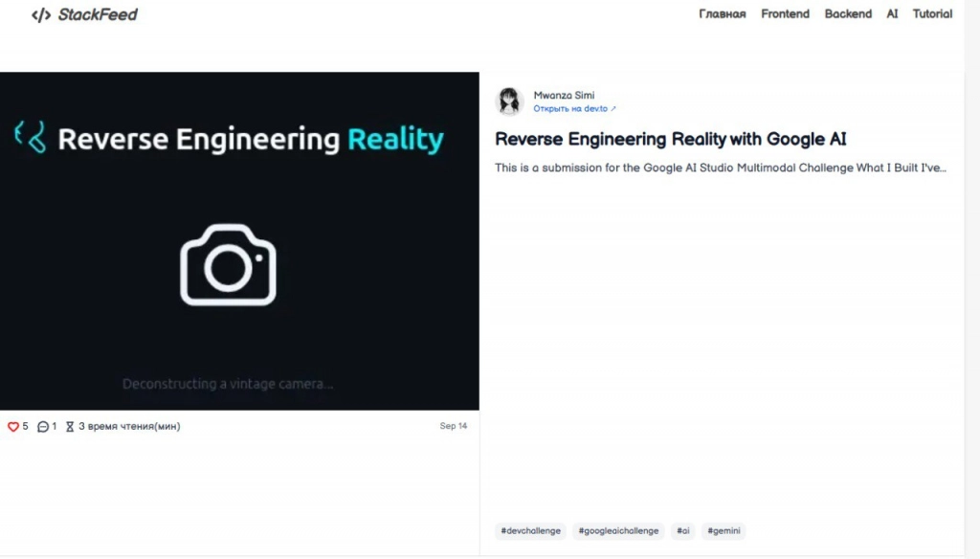Screen dimensions: 980x559
Task: Filter by the #devchallenge tag
Action: point(530,531)
